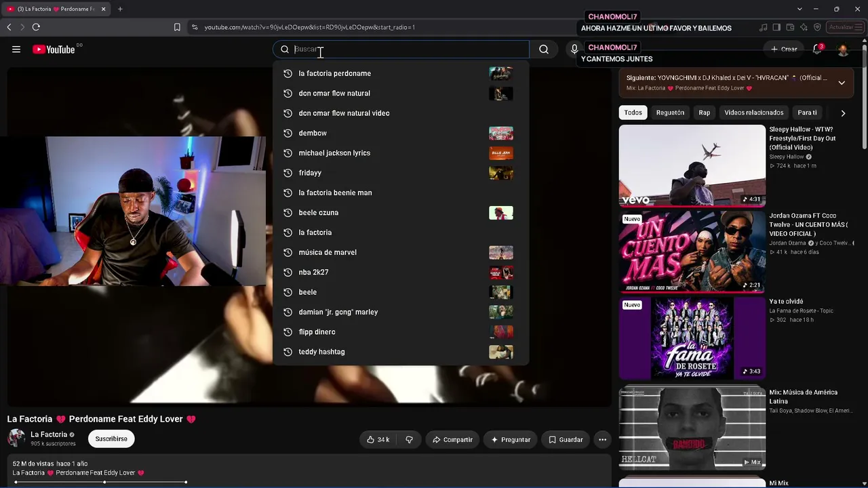Open a new browser tab

[x=120, y=9]
